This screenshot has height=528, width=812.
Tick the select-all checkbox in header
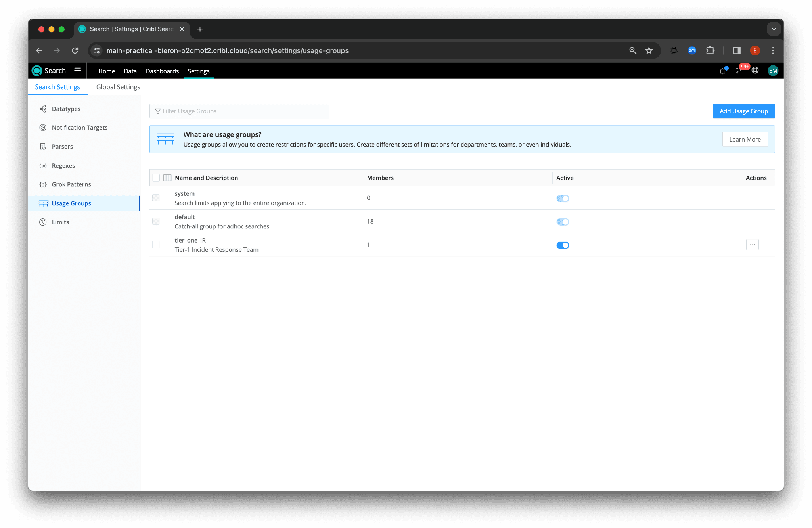click(156, 178)
